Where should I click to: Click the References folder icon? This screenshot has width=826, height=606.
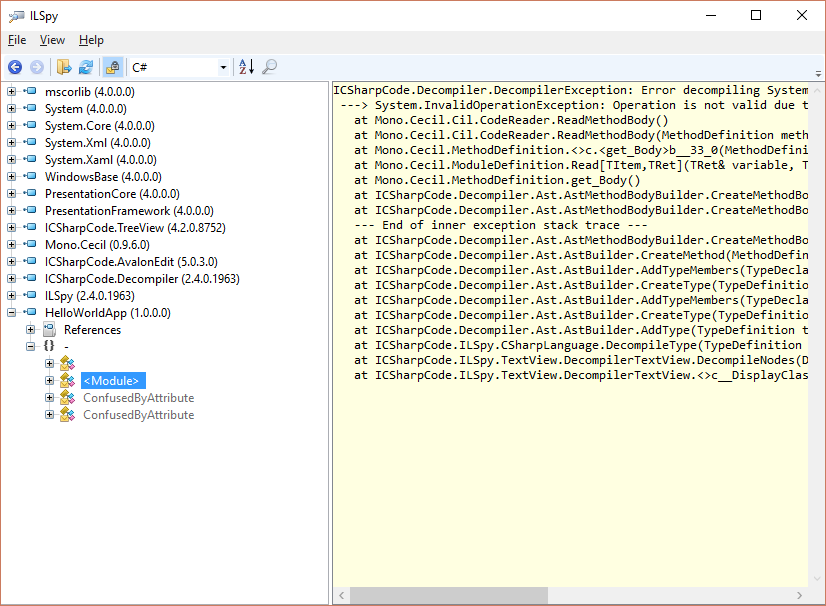49,329
